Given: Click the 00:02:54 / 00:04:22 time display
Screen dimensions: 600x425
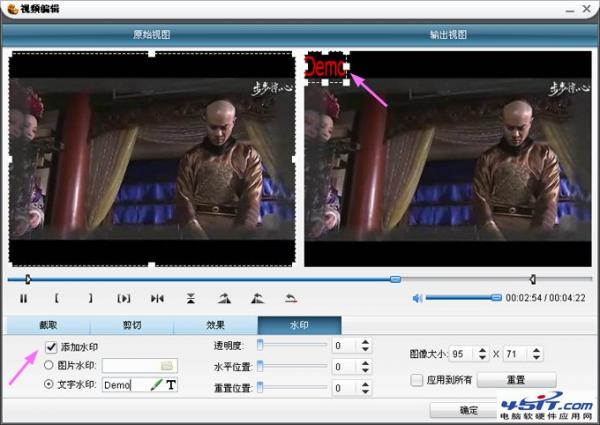Looking at the screenshot, I should [545, 298].
